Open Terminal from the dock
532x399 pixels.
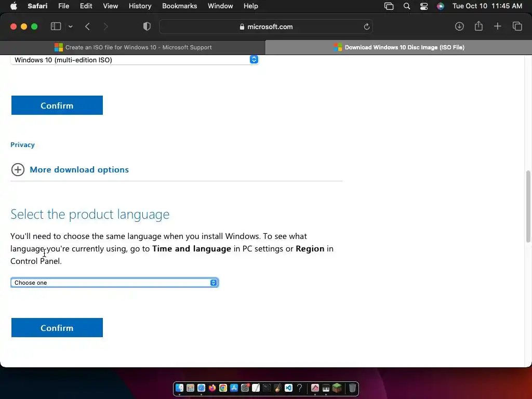[x=267, y=388]
